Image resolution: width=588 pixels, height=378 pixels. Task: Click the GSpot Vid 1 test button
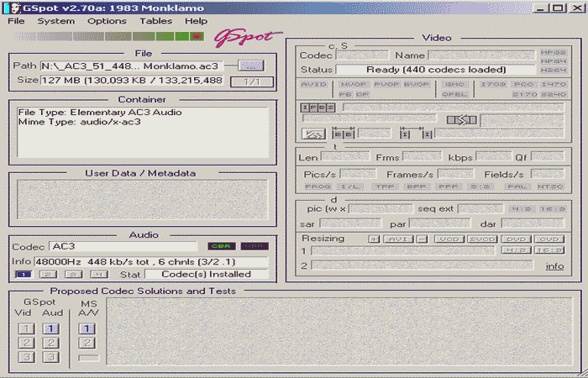point(28,329)
